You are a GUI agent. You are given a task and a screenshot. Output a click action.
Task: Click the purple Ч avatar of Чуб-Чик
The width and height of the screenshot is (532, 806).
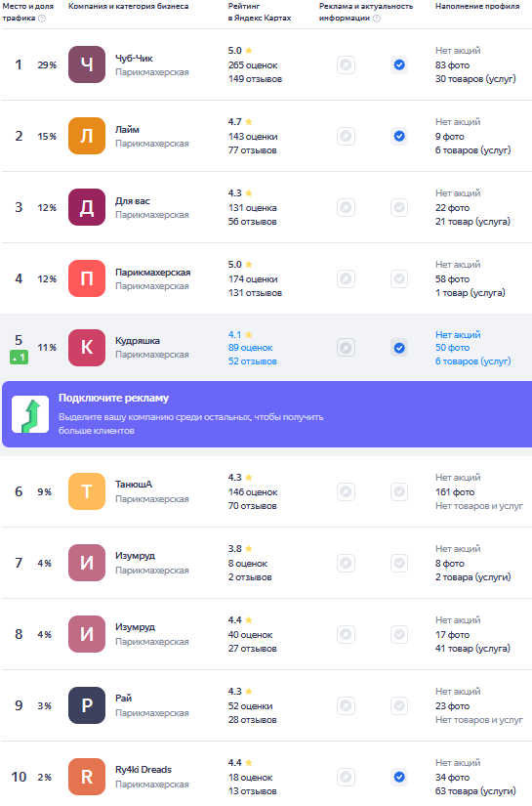pyautogui.click(x=87, y=64)
